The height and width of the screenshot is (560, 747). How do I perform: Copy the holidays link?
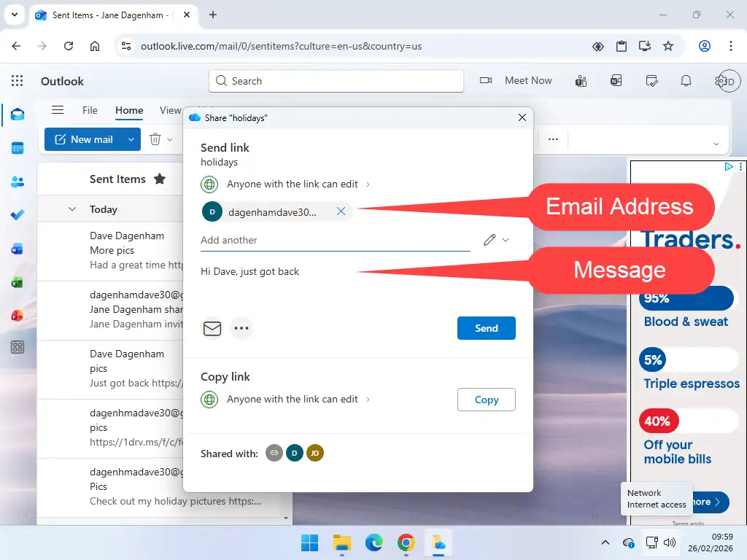point(486,399)
